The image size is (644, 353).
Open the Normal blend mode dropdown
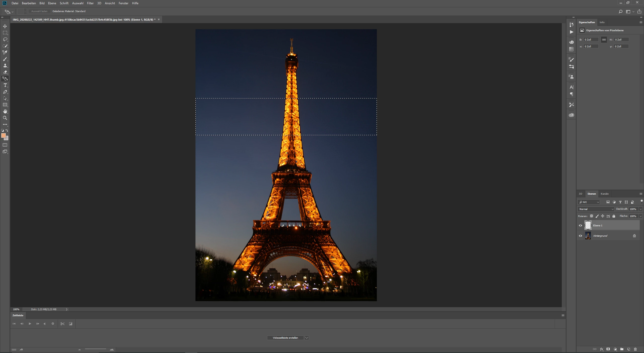(596, 209)
